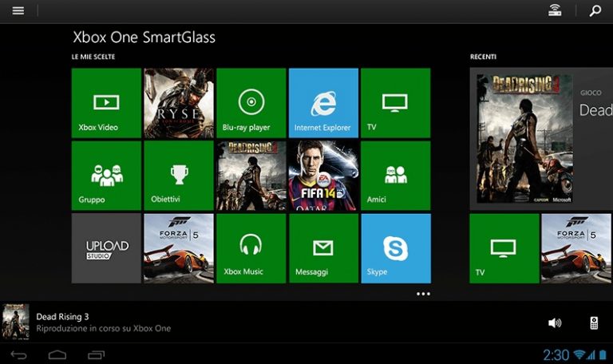Open the Messaggi tile
The height and width of the screenshot is (364, 613).
pyautogui.click(x=323, y=248)
